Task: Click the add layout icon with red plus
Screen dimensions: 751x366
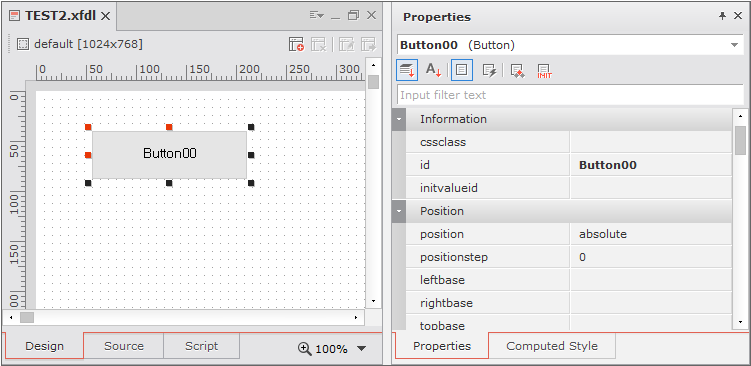Action: [296, 45]
